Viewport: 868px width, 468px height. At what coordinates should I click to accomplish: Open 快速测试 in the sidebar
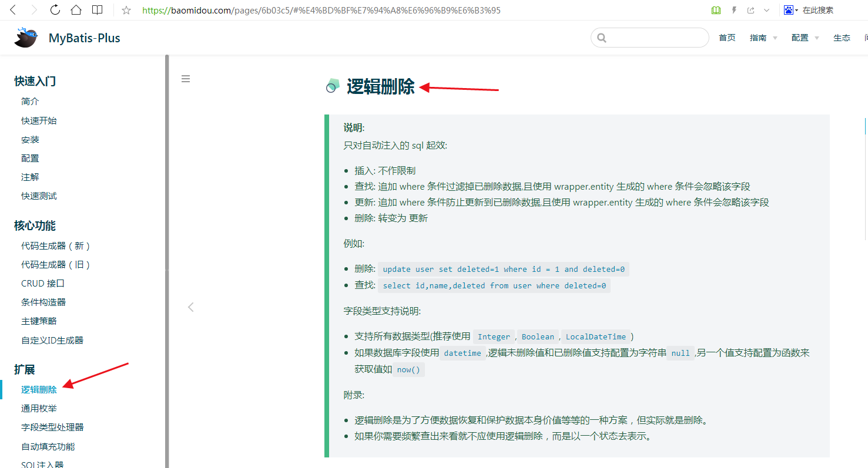[39, 196]
